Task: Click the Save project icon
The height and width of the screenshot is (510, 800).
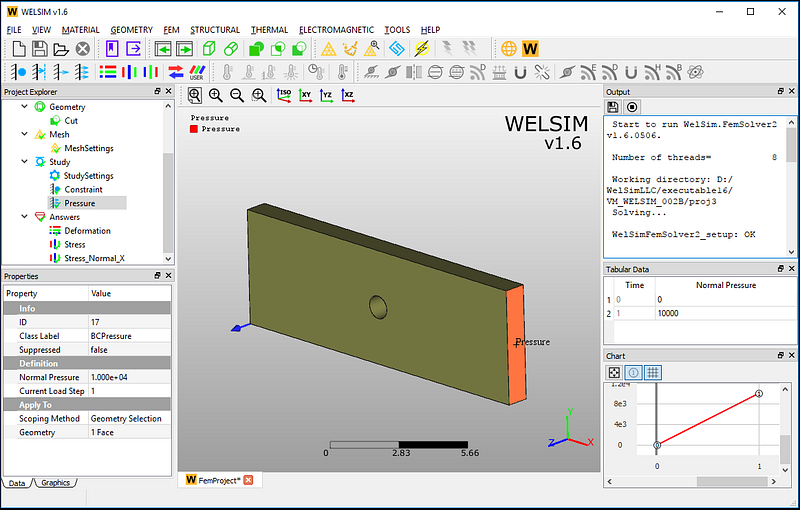Action: point(39,48)
